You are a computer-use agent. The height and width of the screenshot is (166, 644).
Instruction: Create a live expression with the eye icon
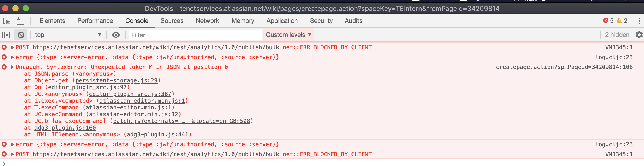click(x=116, y=35)
